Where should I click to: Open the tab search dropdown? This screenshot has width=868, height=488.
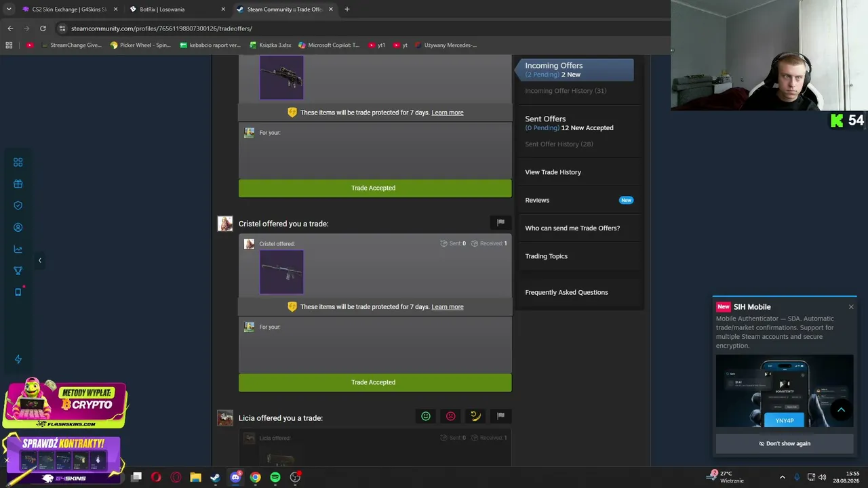tap(9, 9)
